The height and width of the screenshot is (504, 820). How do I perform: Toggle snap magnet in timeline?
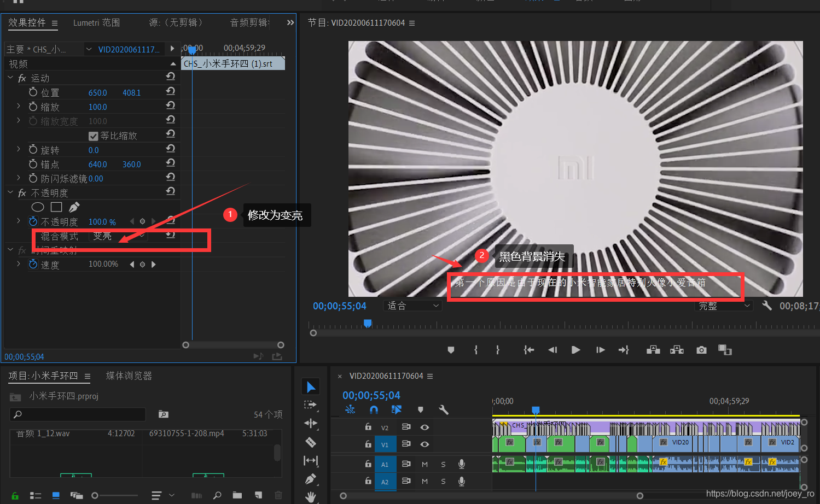[374, 409]
